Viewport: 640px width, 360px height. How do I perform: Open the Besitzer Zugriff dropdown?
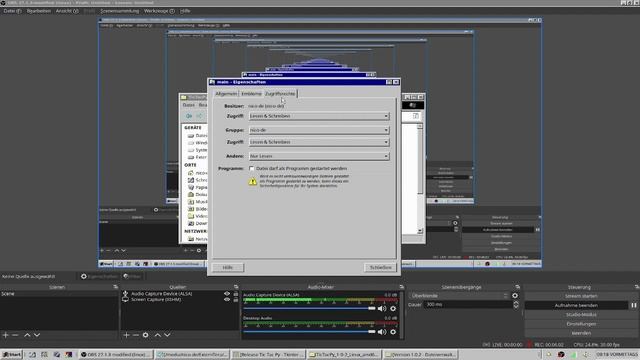coord(319,116)
